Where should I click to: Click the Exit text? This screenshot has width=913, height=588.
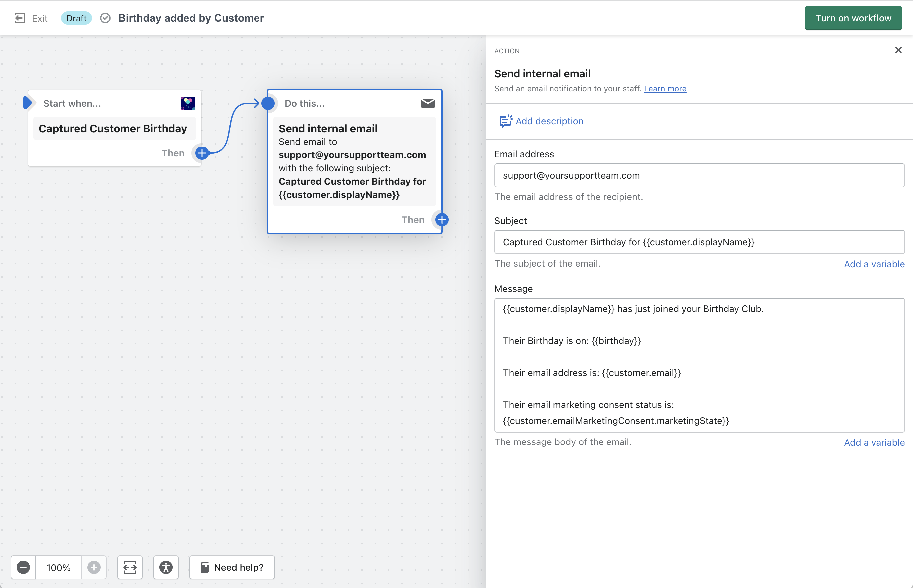[x=40, y=18]
